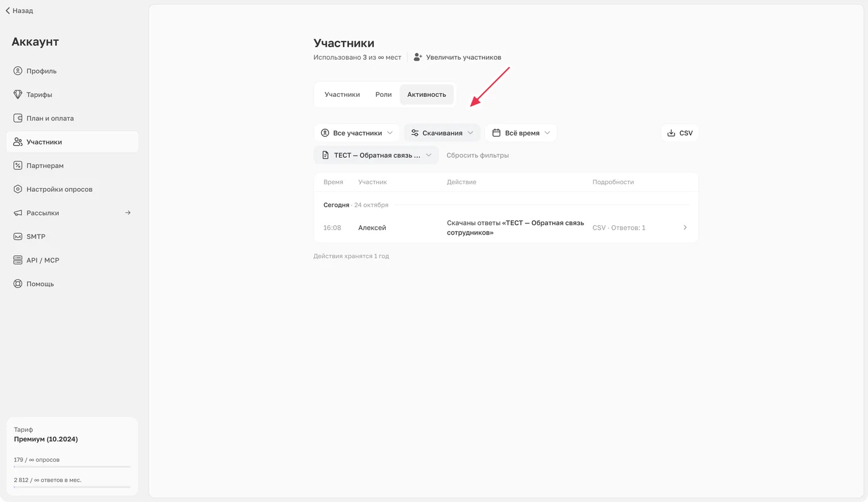The height and width of the screenshot is (502, 868).
Task: Click the CSV · Ответов: 1 details cell
Action: [x=619, y=228]
